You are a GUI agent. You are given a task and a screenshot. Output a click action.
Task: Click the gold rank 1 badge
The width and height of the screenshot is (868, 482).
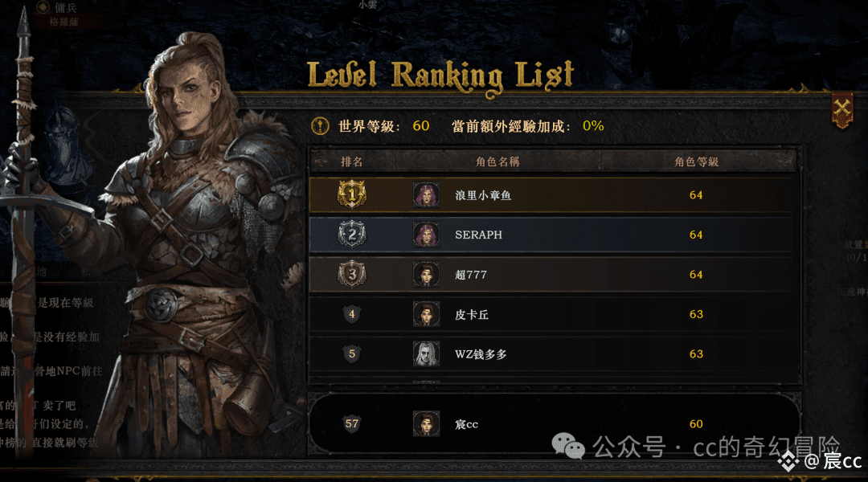351,194
